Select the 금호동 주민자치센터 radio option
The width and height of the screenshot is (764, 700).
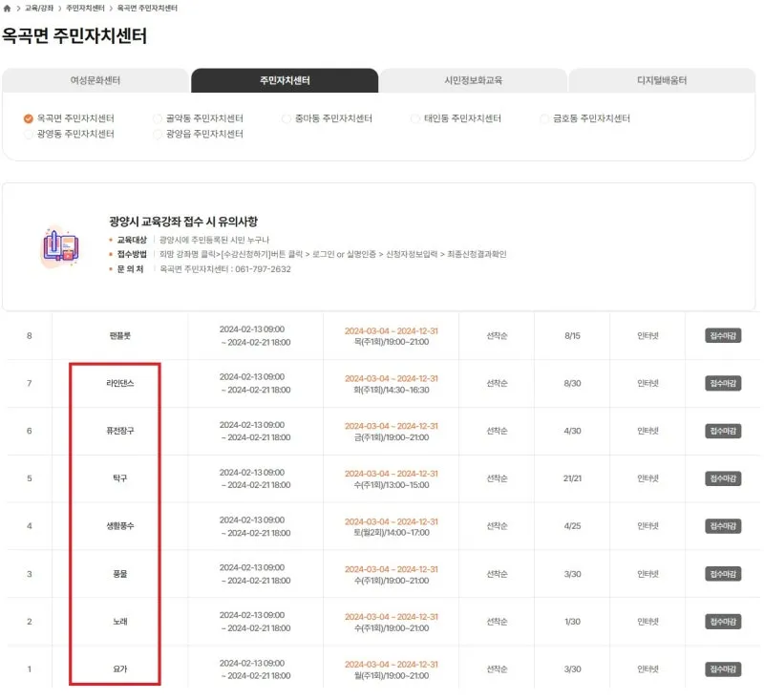point(544,118)
